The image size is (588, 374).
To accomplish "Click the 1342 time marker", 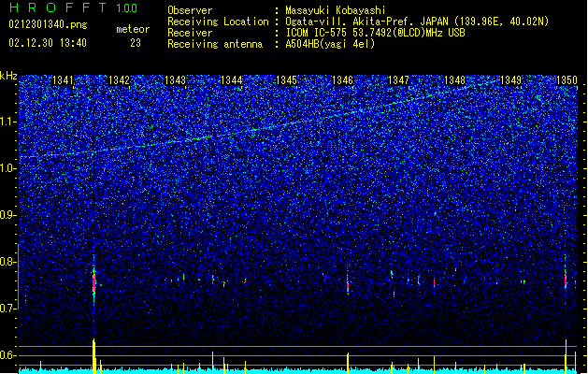I will (119, 80).
